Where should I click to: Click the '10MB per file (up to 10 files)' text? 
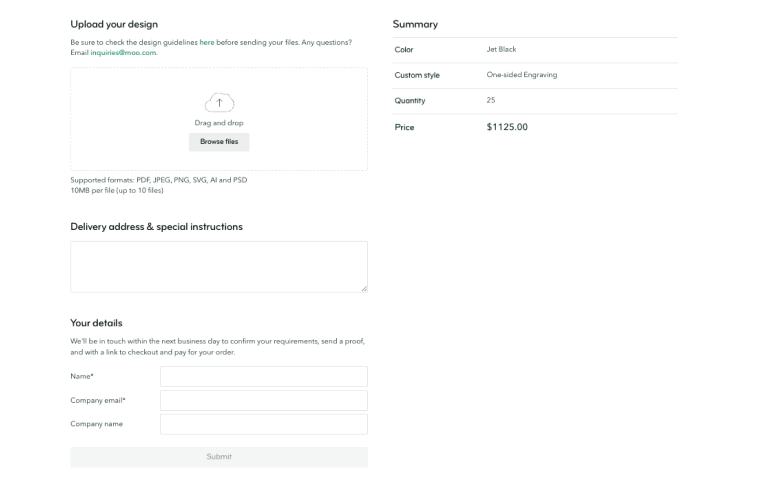pos(117,191)
